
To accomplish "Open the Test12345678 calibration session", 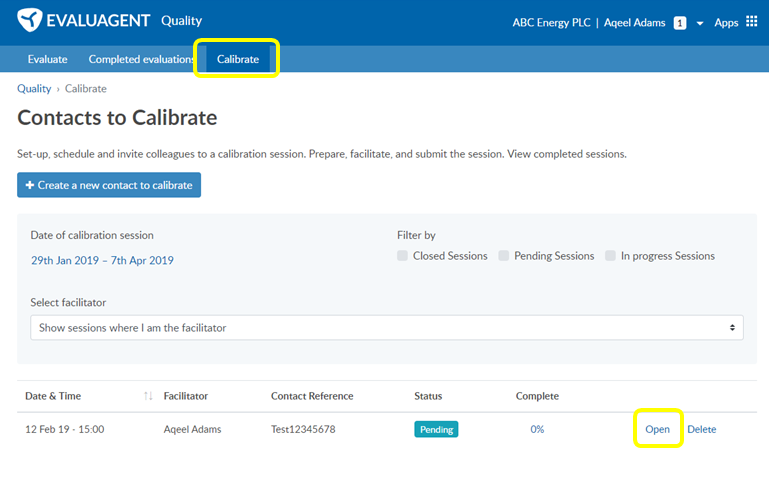I will tap(657, 429).
